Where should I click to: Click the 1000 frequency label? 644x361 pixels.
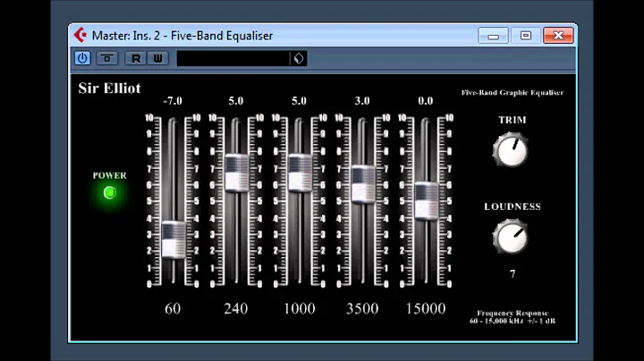point(300,308)
